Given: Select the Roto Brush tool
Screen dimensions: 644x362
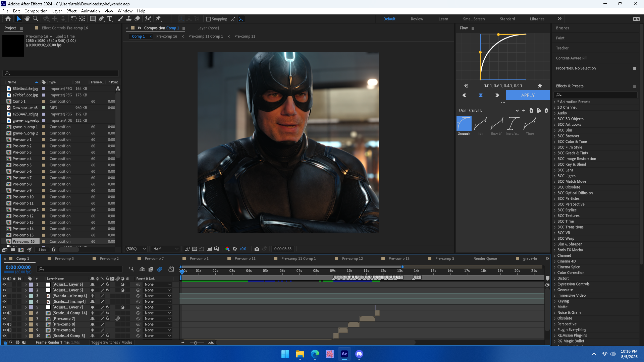Looking at the screenshot, I should click(148, 19).
